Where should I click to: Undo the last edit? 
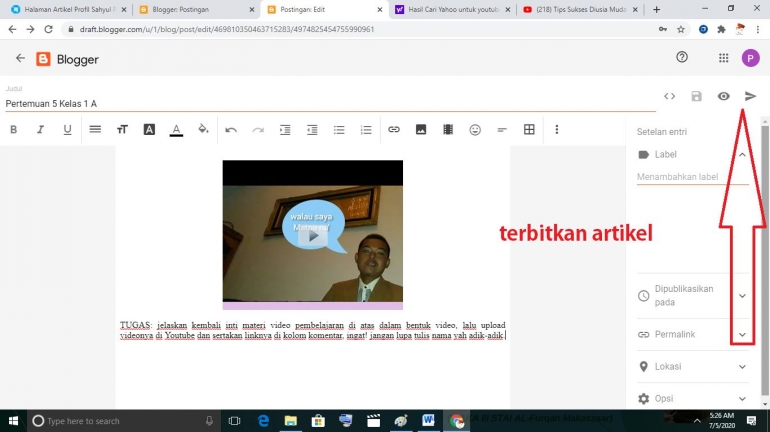[231, 130]
